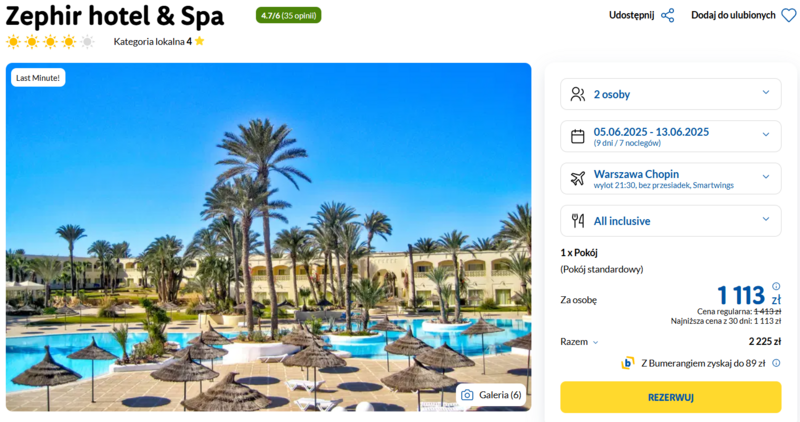
Task: Click the camera icon in the Galeria button
Action: pyautogui.click(x=467, y=395)
